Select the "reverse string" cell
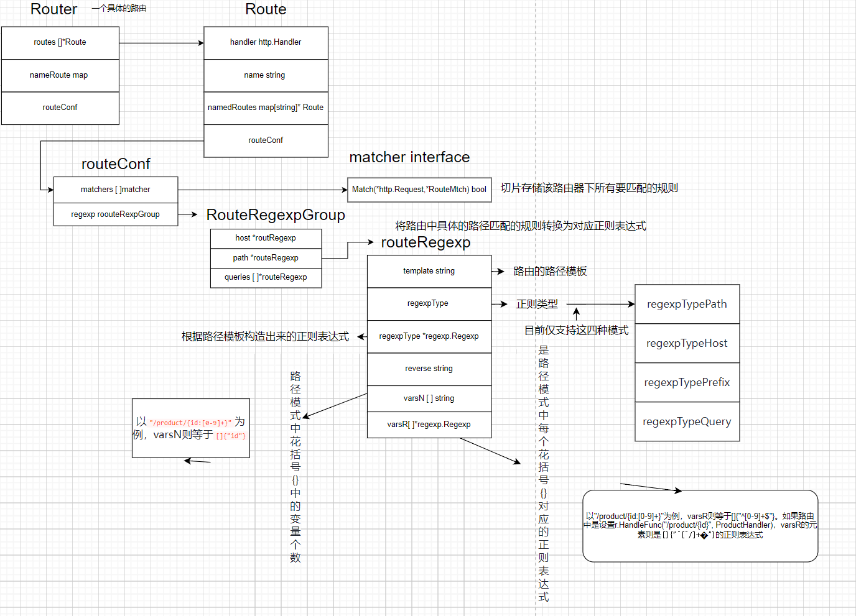 click(429, 369)
